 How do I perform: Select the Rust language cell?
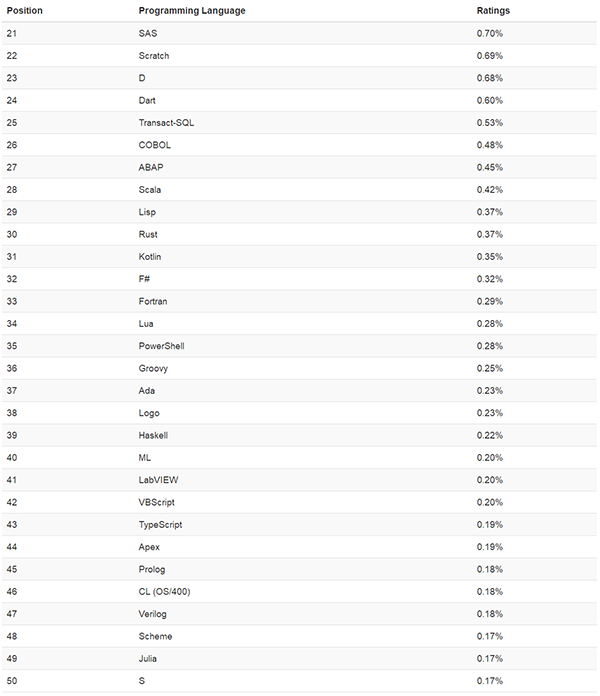[x=149, y=234]
